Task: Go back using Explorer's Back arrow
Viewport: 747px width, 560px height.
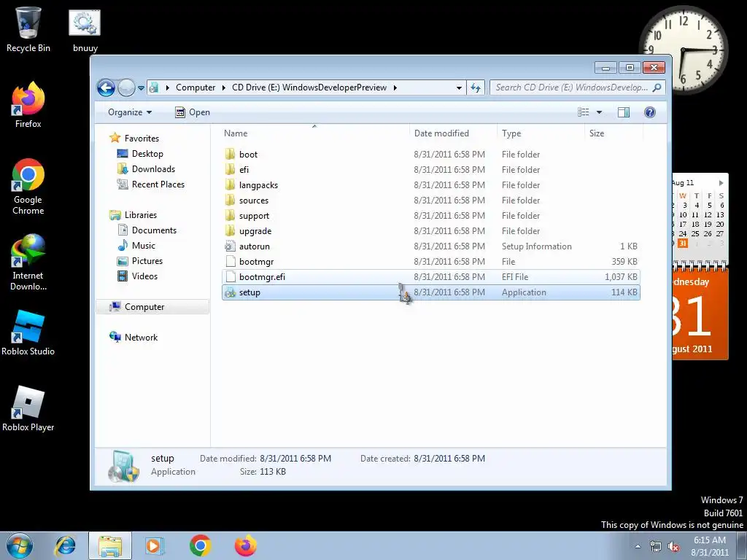Action: [x=106, y=87]
